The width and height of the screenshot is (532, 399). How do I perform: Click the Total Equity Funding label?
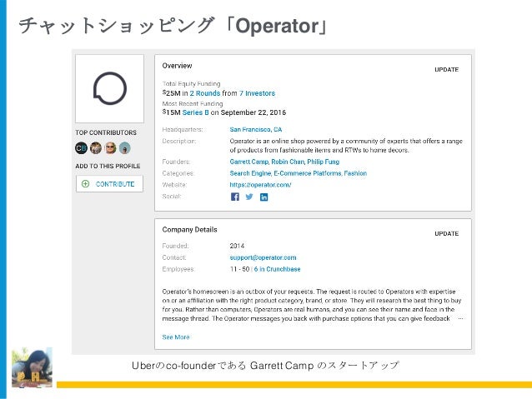click(x=191, y=84)
